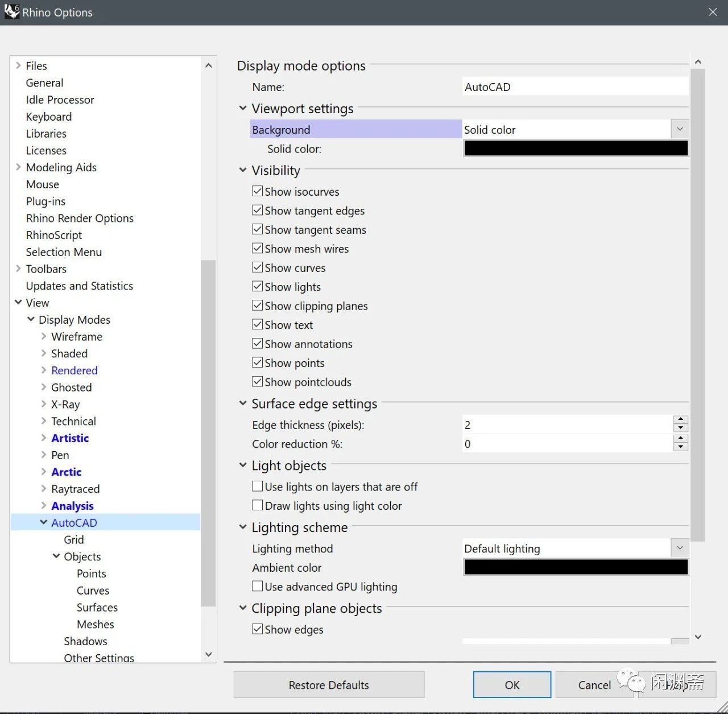The width and height of the screenshot is (728, 714).
Task: Pick the Ambient color swatch
Action: click(x=576, y=567)
